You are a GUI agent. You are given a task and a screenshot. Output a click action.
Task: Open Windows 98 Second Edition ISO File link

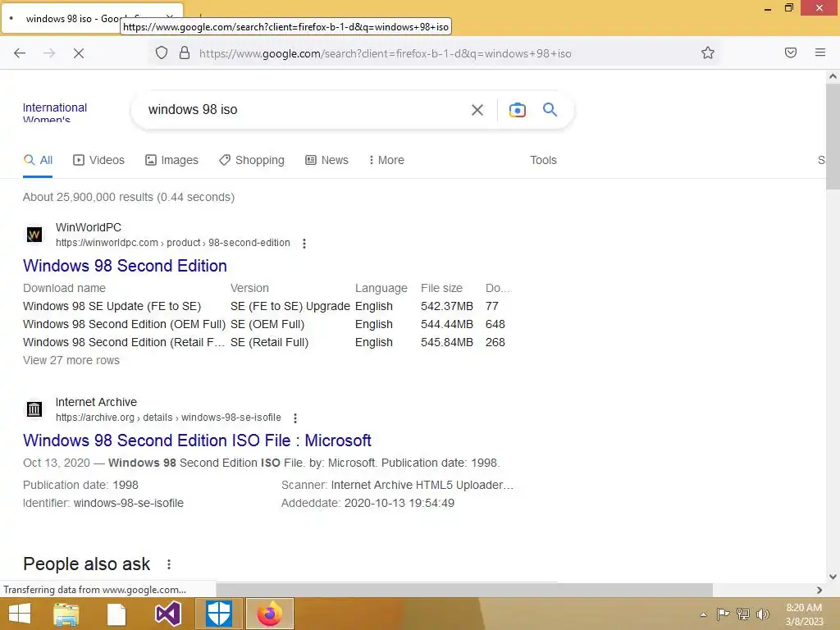(197, 441)
